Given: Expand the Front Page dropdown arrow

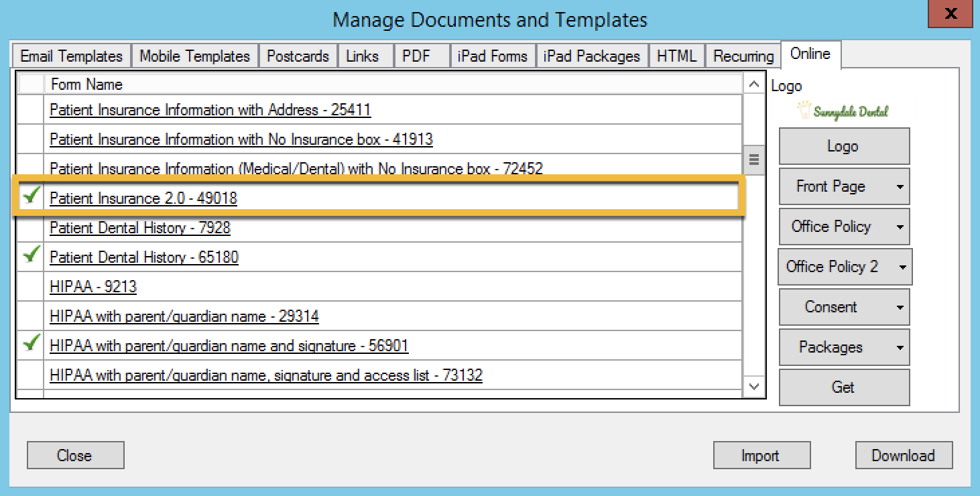Looking at the screenshot, I should 900,187.
